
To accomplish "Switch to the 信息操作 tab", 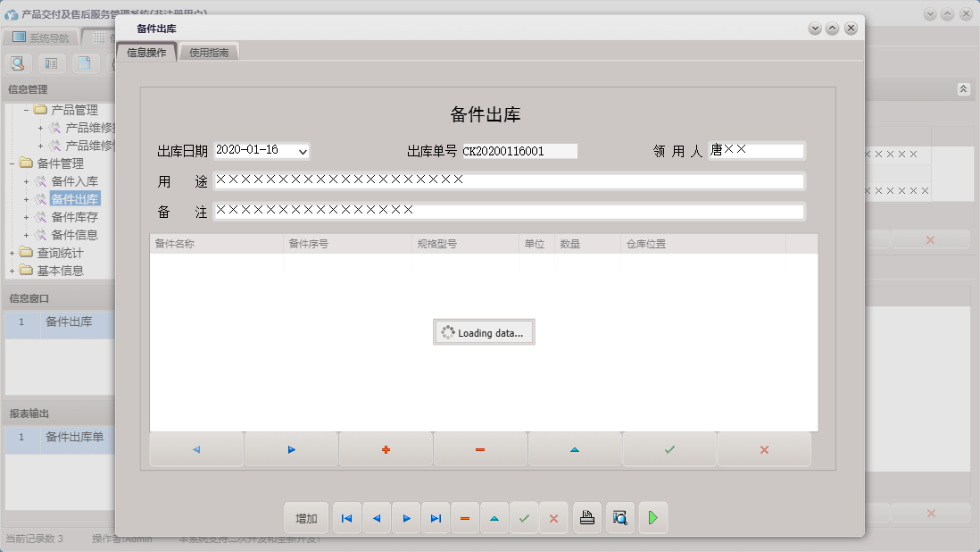I will (145, 51).
